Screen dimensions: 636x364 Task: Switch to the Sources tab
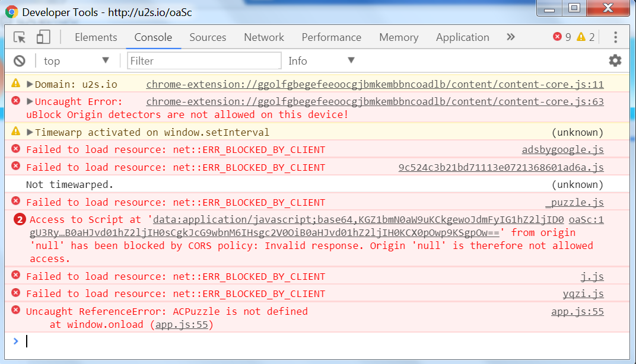click(x=208, y=37)
